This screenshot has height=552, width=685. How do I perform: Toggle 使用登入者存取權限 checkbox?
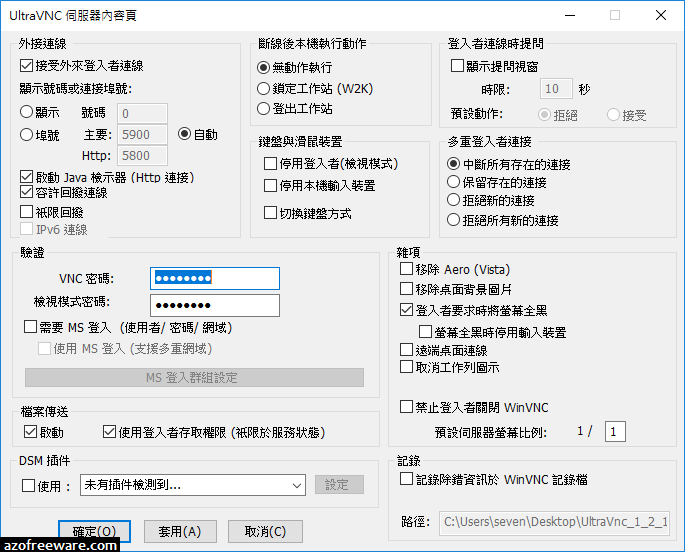109,431
